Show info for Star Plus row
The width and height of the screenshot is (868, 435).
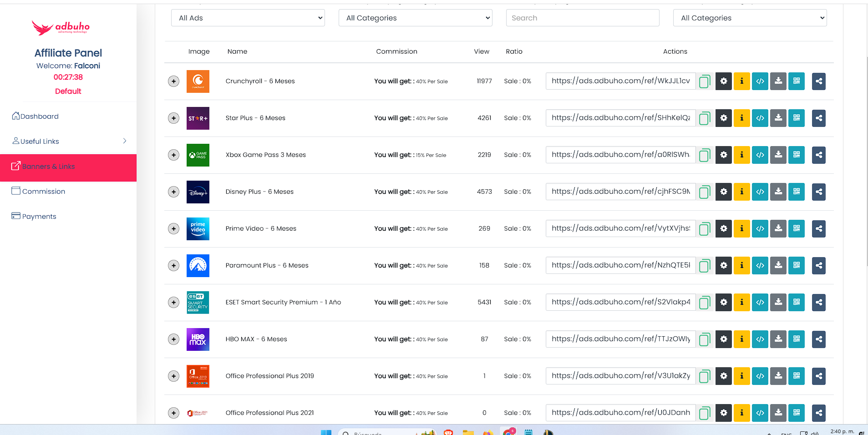[x=742, y=118]
